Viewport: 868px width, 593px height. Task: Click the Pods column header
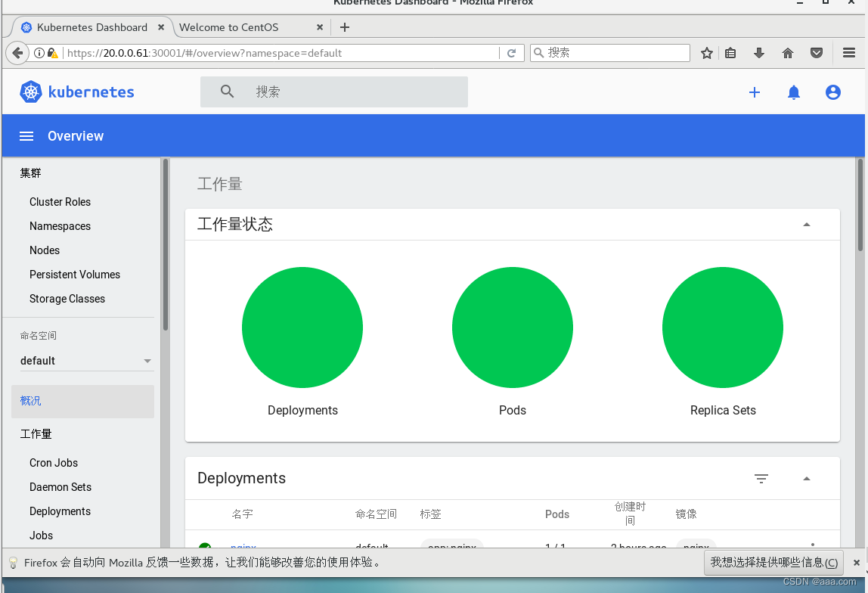(x=557, y=514)
